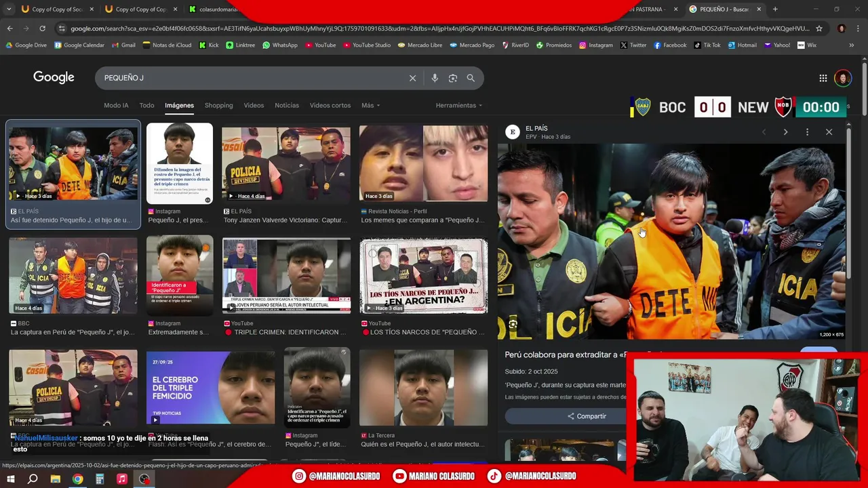Image resolution: width=868 pixels, height=488 pixels.
Task: Open the La Tercera 'Quién es el Pequeño J' thumbnail
Action: (x=423, y=388)
